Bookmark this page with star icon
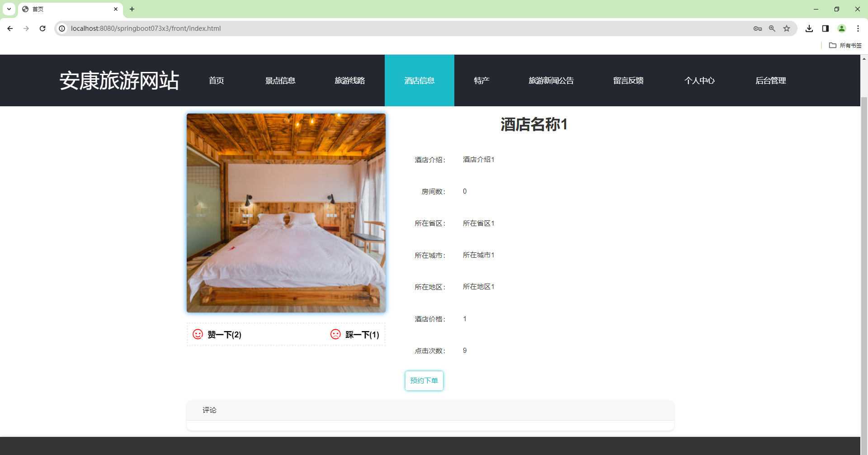868x455 pixels. [787, 28]
